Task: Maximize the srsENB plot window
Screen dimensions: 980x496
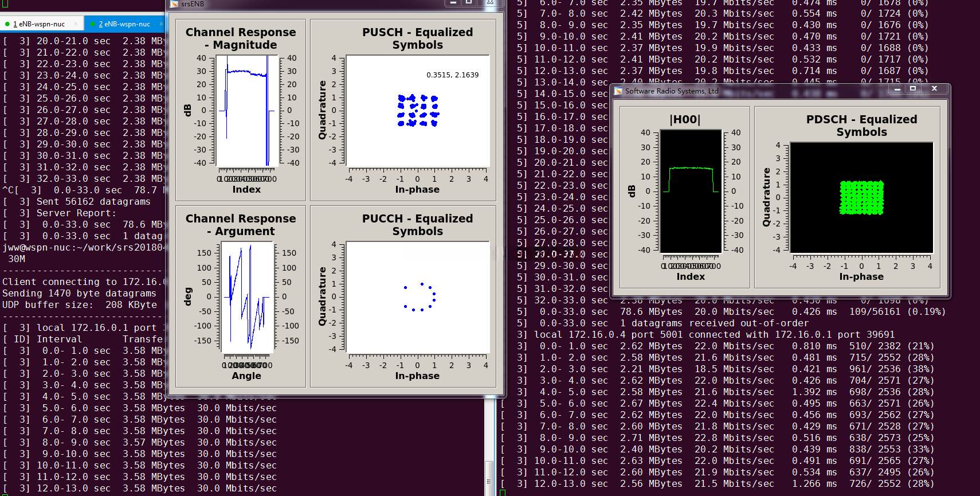Action: (x=469, y=3)
